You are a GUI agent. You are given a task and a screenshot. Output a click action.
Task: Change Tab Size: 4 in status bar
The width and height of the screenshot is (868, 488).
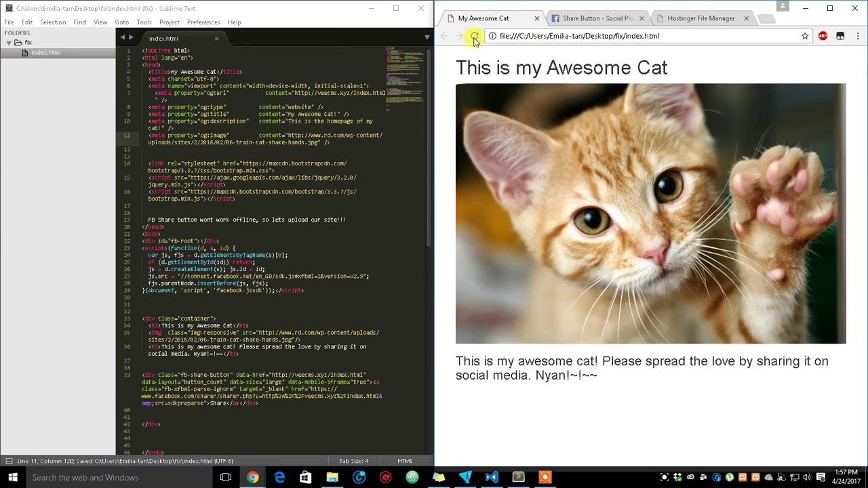click(353, 461)
